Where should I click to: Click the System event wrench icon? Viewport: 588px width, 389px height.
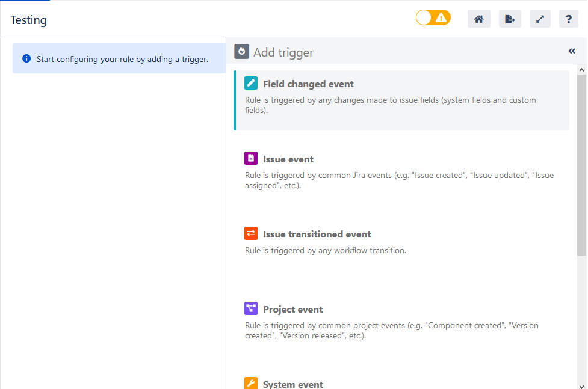tap(251, 383)
